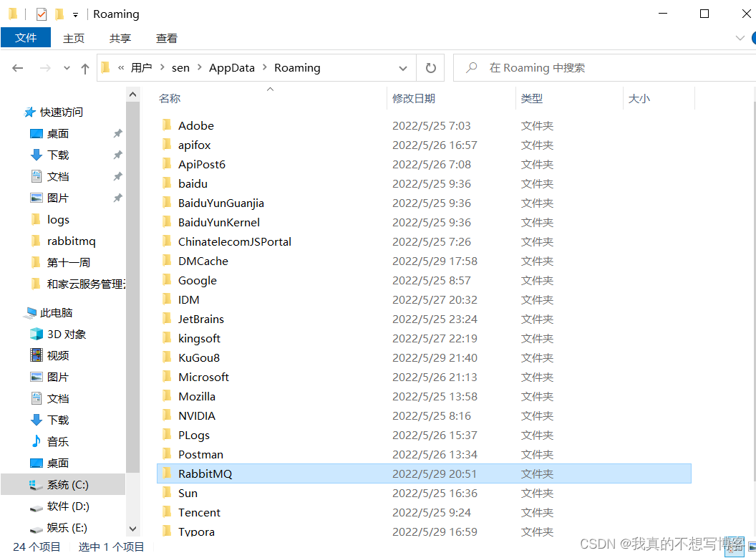The image size is (756, 558).
Task: Click the Mozilla folder icon
Action: click(x=167, y=395)
